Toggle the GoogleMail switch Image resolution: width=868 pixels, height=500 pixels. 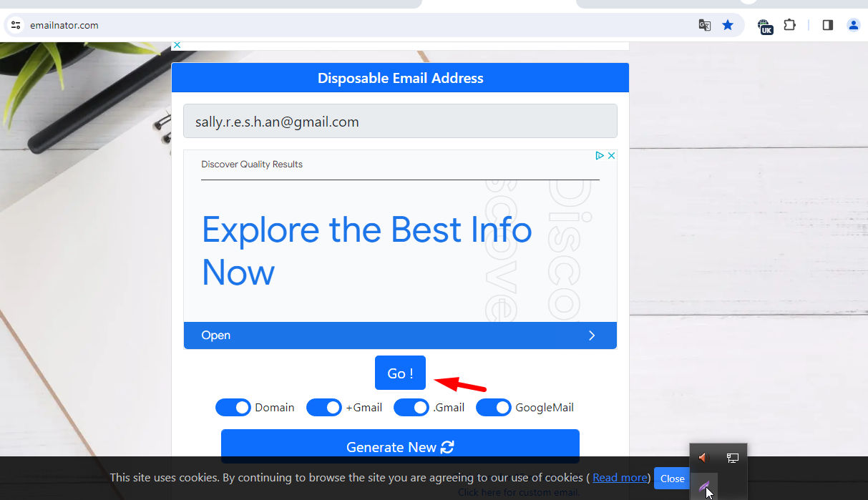coord(494,408)
